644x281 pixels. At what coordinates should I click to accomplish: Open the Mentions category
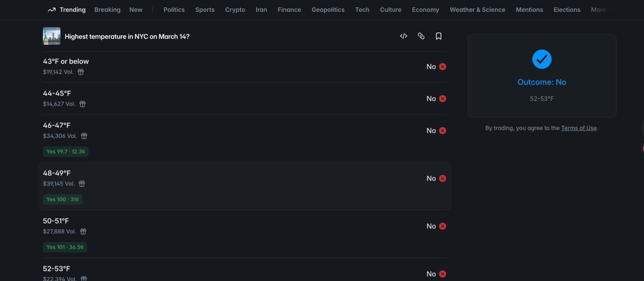(529, 10)
